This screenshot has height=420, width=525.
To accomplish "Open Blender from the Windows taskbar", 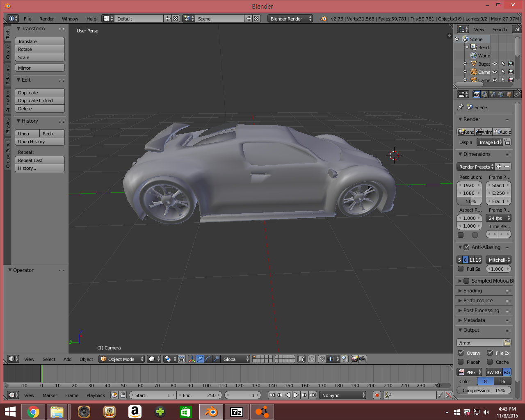I will 211,411.
